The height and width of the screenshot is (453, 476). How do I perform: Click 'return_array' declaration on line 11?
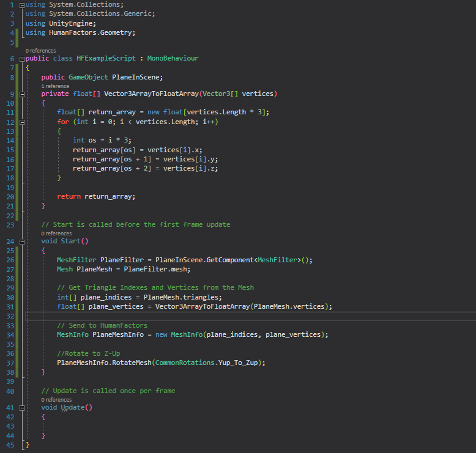coord(112,112)
